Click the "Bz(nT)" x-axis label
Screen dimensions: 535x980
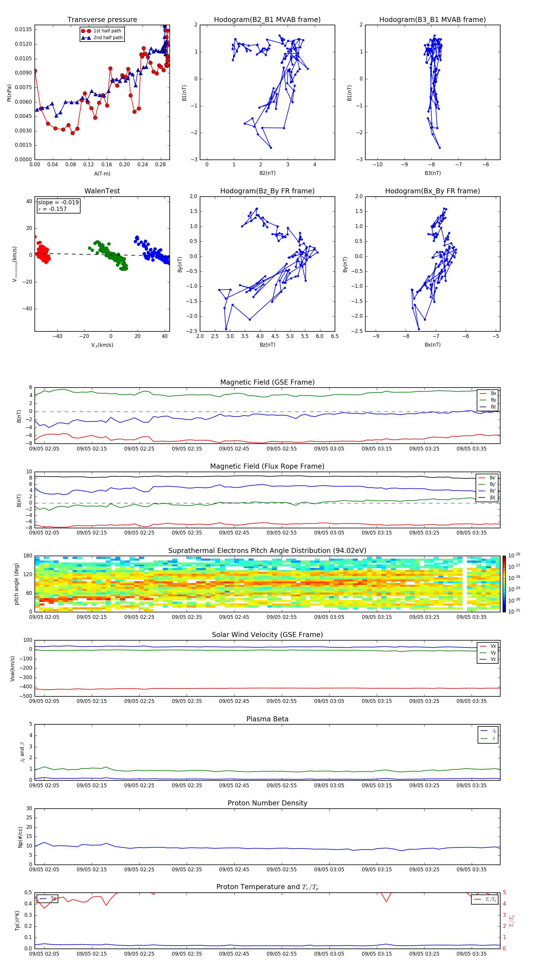(x=267, y=345)
